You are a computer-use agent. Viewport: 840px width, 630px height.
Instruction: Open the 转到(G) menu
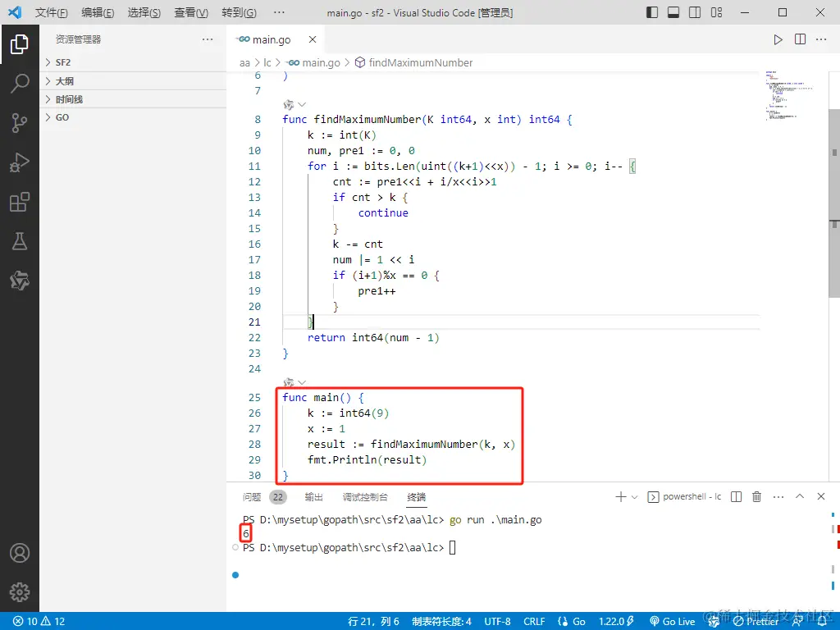click(x=239, y=12)
